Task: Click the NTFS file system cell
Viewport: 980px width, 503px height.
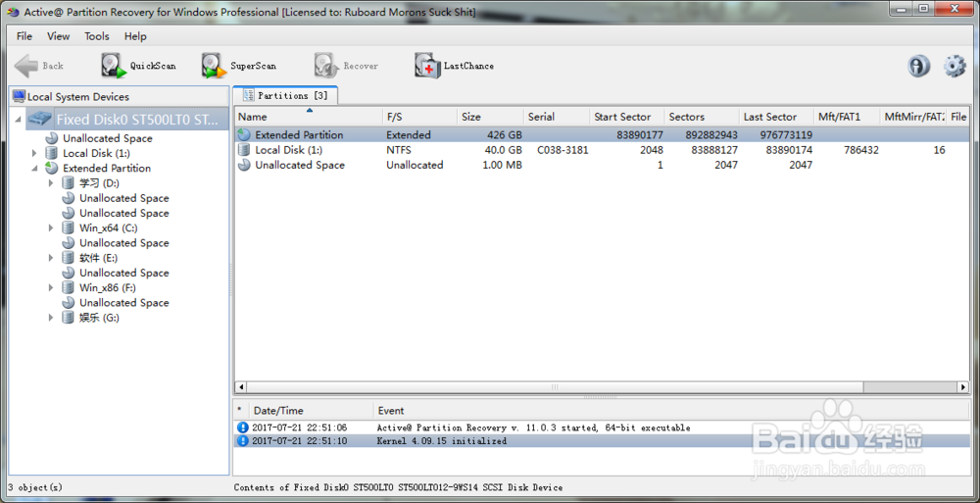Action: tap(400, 150)
